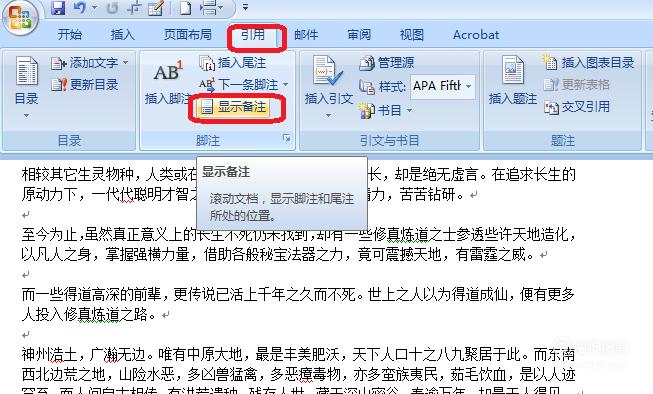Click 管理源 button
The height and width of the screenshot is (394, 653).
386,63
